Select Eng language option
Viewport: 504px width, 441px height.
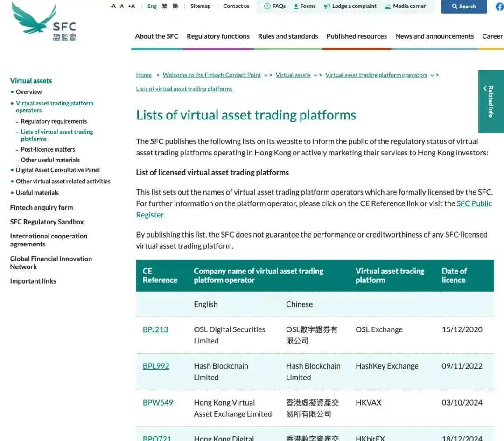[152, 6]
